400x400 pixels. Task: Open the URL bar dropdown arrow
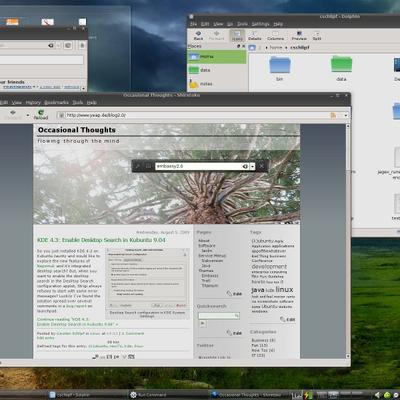point(346,115)
